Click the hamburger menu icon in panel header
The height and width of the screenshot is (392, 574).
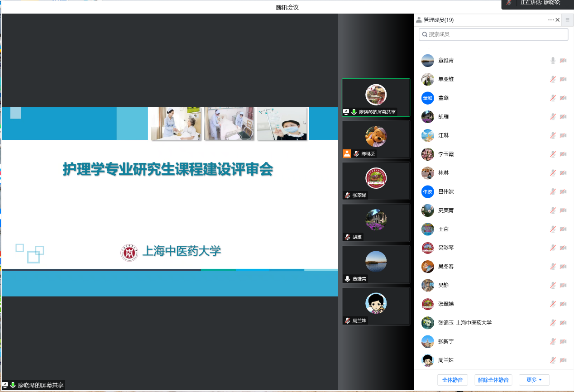[567, 20]
